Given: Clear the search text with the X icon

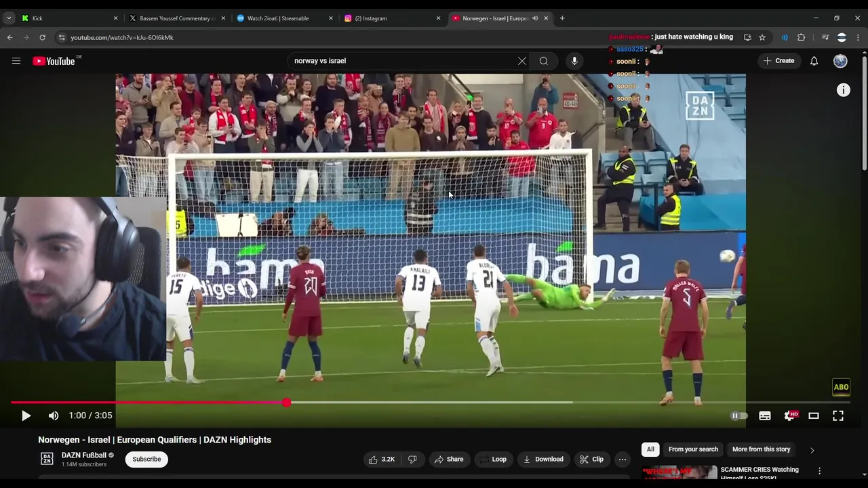Looking at the screenshot, I should point(522,61).
